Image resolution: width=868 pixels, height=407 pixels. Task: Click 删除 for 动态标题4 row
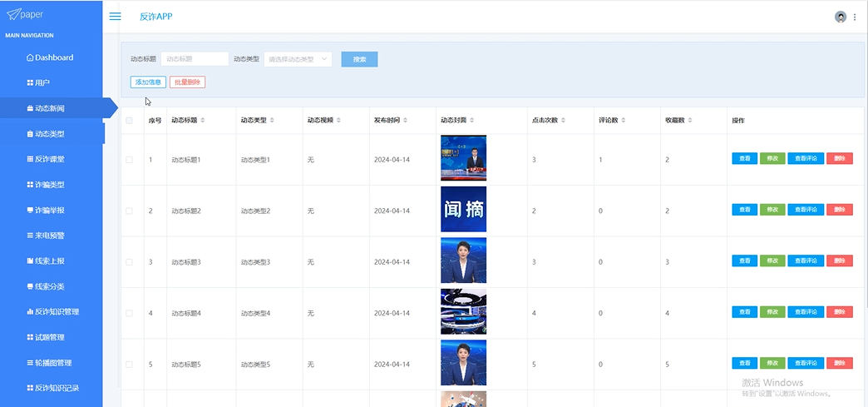pyautogui.click(x=840, y=312)
